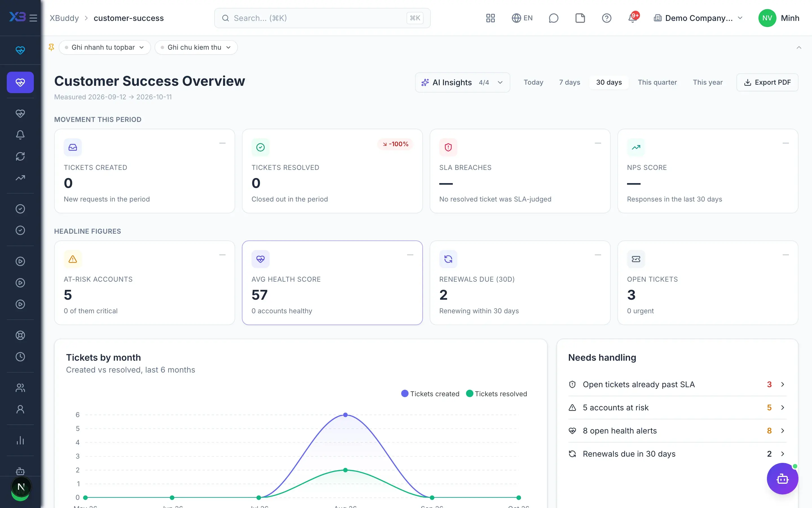This screenshot has height=508, width=812.
Task: Click the Export PDF button
Action: click(767, 82)
